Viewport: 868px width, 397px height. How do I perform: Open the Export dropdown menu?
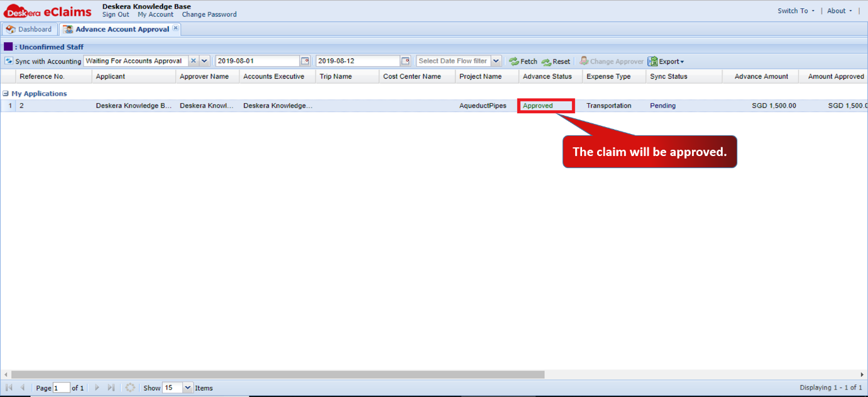(666, 62)
